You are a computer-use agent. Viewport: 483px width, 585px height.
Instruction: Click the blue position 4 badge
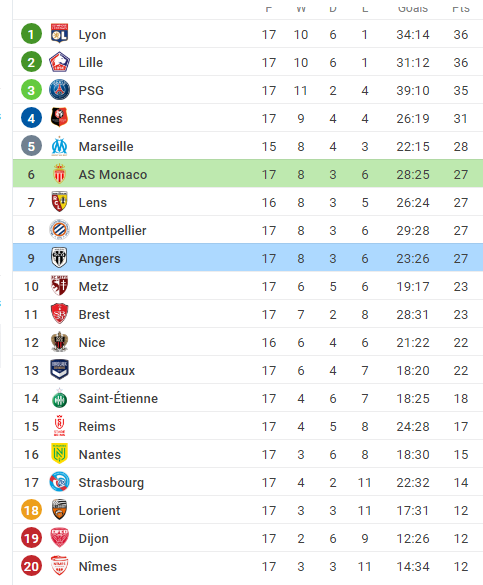31,118
